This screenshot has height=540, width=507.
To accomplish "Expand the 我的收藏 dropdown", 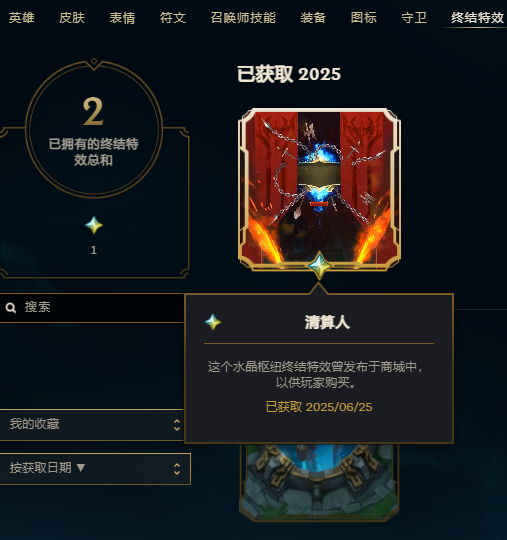I will (92, 425).
